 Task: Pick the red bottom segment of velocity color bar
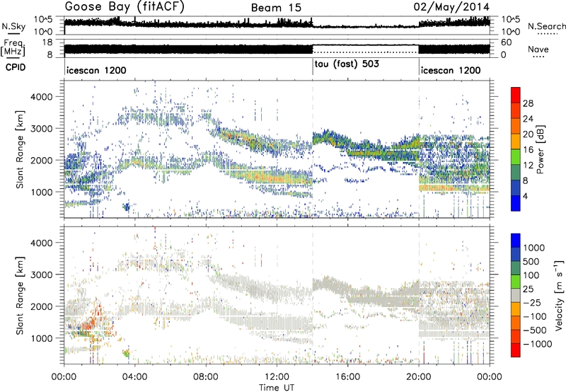[x=516, y=350]
